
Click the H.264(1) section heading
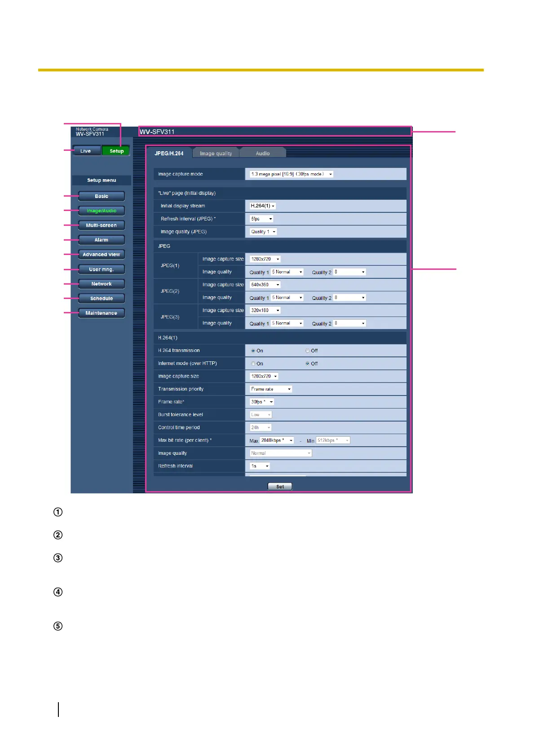pos(280,338)
